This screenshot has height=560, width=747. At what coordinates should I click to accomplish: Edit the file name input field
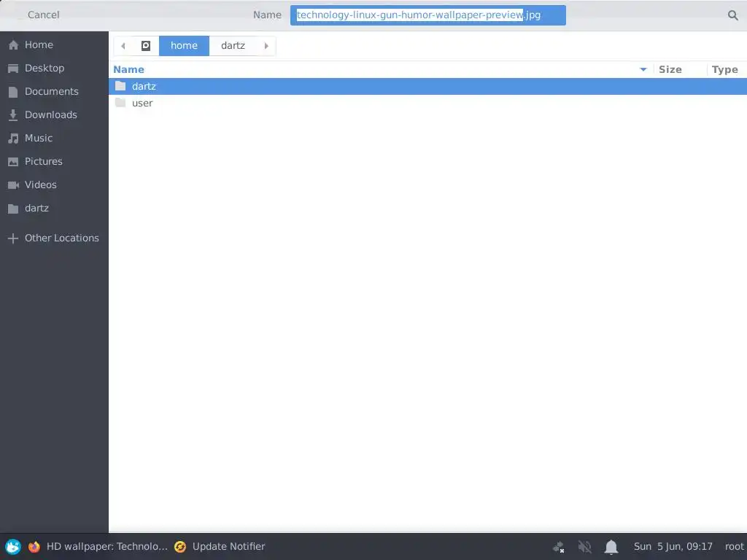point(427,15)
